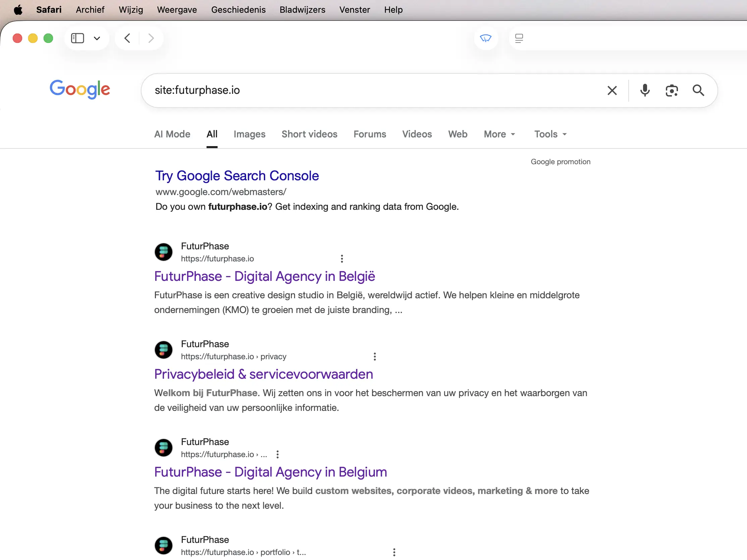Screen dimensions: 747x560
Task: Click the blue privacy extension icon
Action: tap(485, 38)
